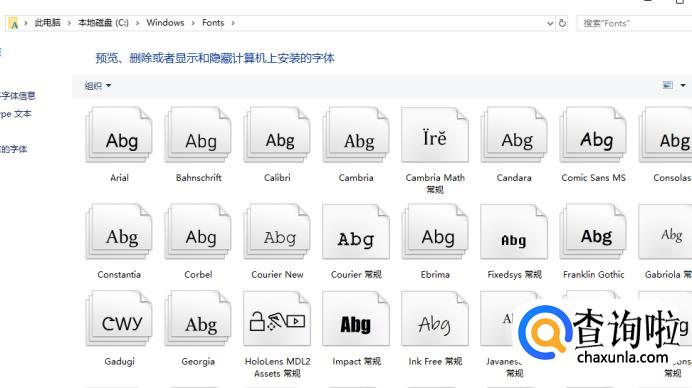Select the Courier New font icon
Image resolution: width=692 pixels, height=388 pixels.
277,232
